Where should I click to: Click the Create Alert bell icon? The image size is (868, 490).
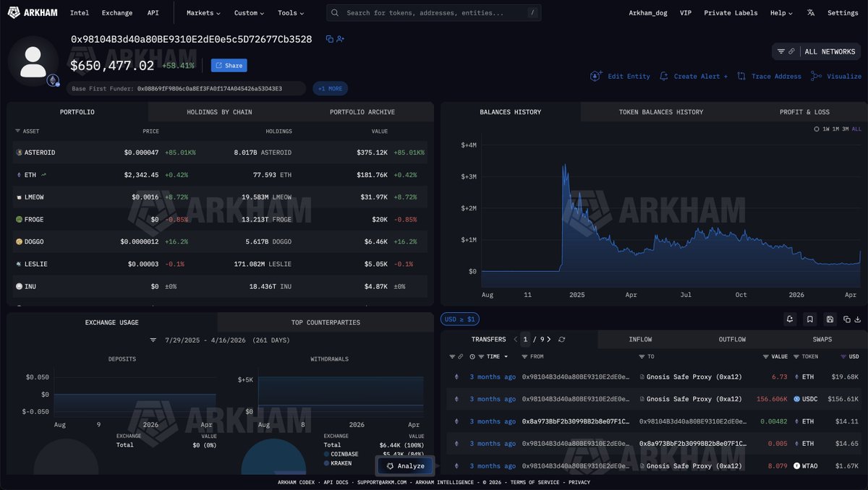click(x=664, y=76)
